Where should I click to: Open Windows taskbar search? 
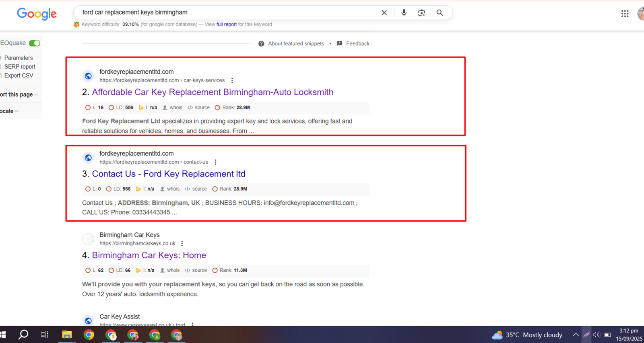pos(23,335)
